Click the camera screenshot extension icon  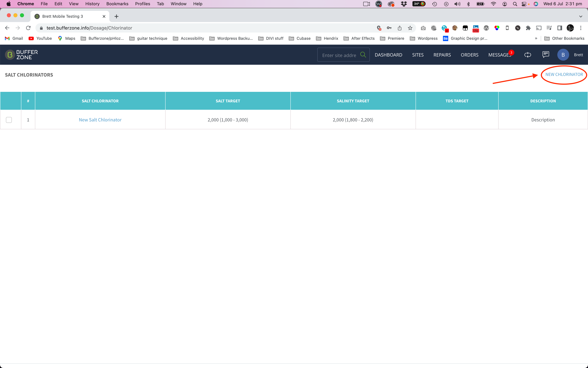[423, 28]
